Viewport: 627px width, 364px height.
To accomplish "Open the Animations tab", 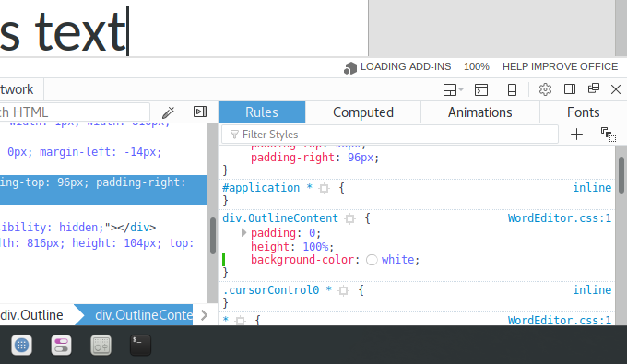I will (x=479, y=112).
